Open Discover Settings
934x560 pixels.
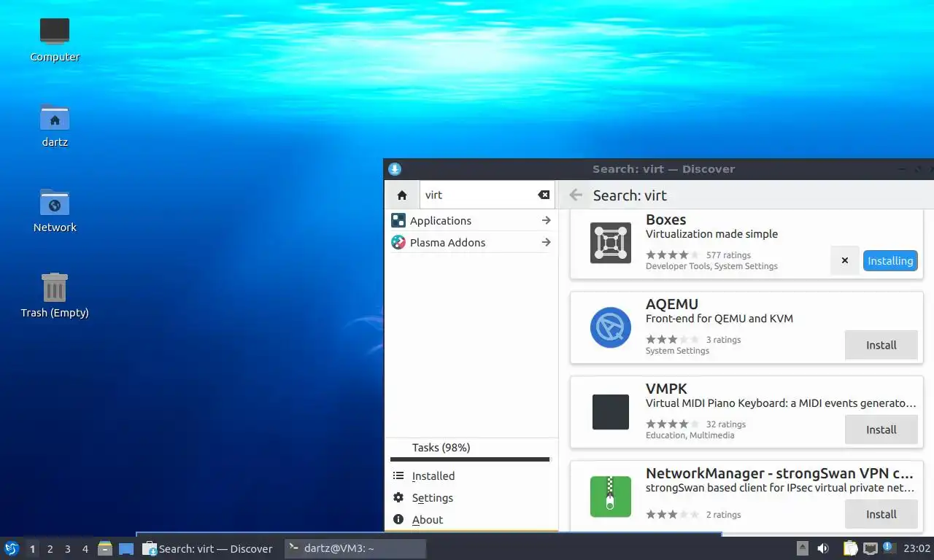[471, 497]
